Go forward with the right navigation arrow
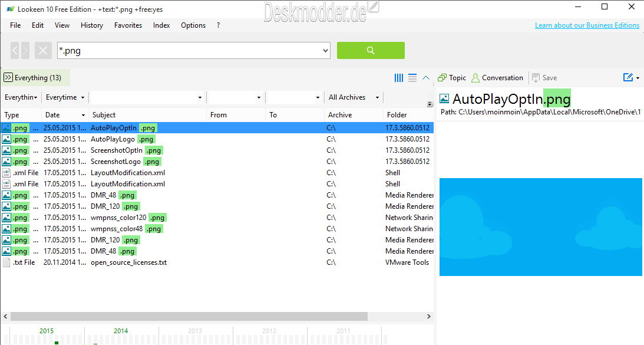 25,51
